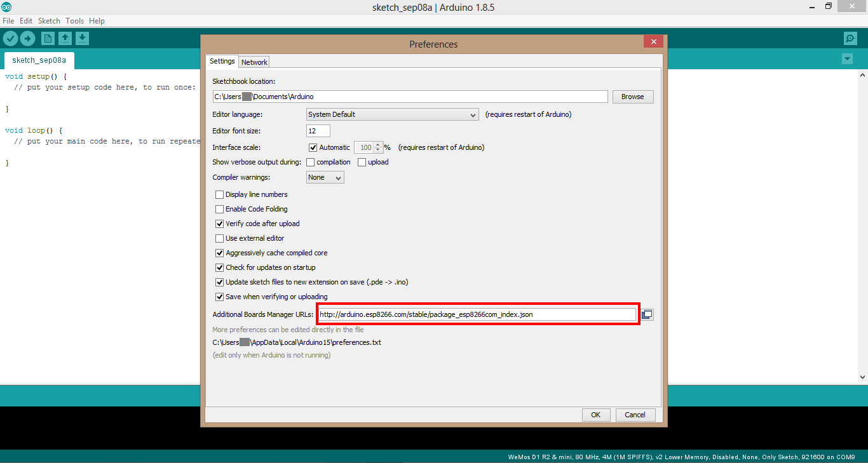Toggle Update sketch files to new extension

(x=219, y=282)
